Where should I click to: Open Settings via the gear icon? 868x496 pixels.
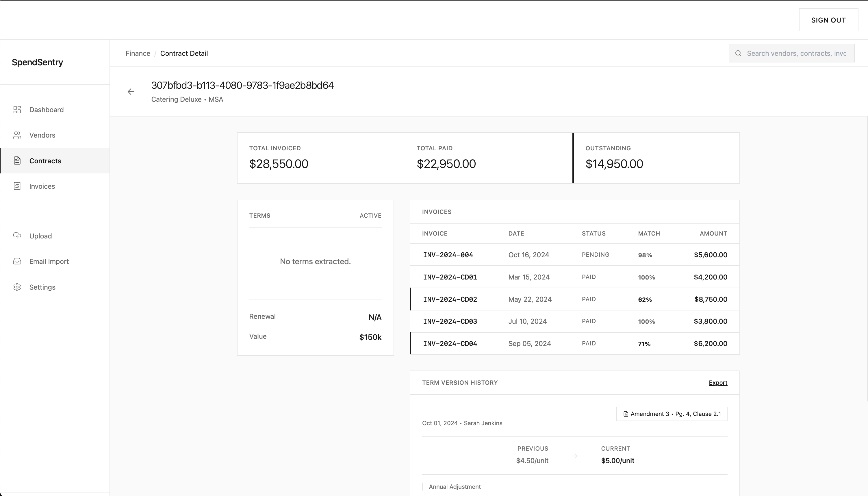tap(17, 287)
